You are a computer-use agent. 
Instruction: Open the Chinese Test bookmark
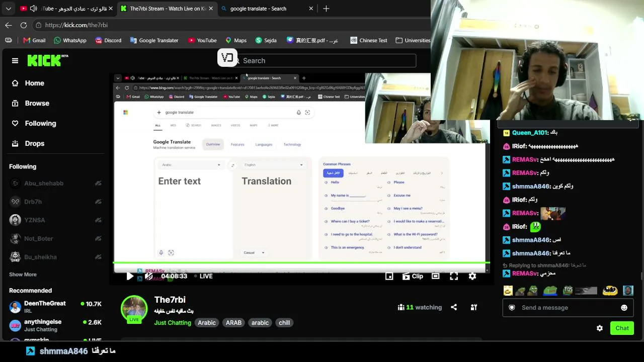368,40
